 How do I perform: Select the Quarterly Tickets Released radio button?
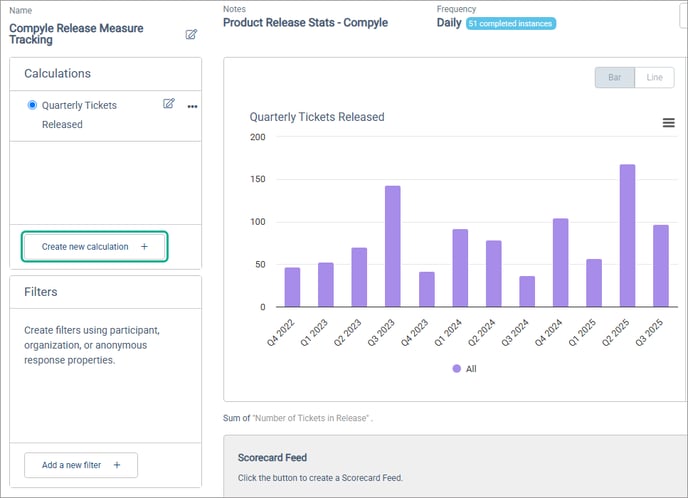[x=33, y=105]
